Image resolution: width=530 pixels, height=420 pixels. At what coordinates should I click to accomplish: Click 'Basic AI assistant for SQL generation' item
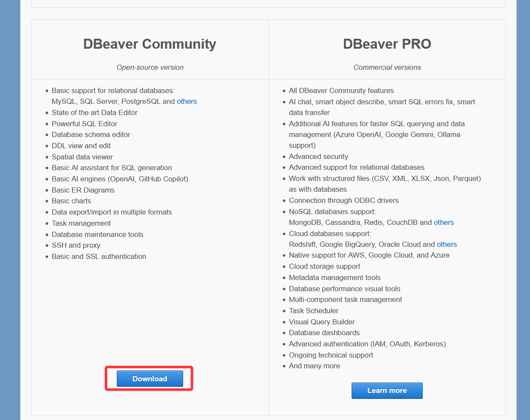[x=112, y=168]
